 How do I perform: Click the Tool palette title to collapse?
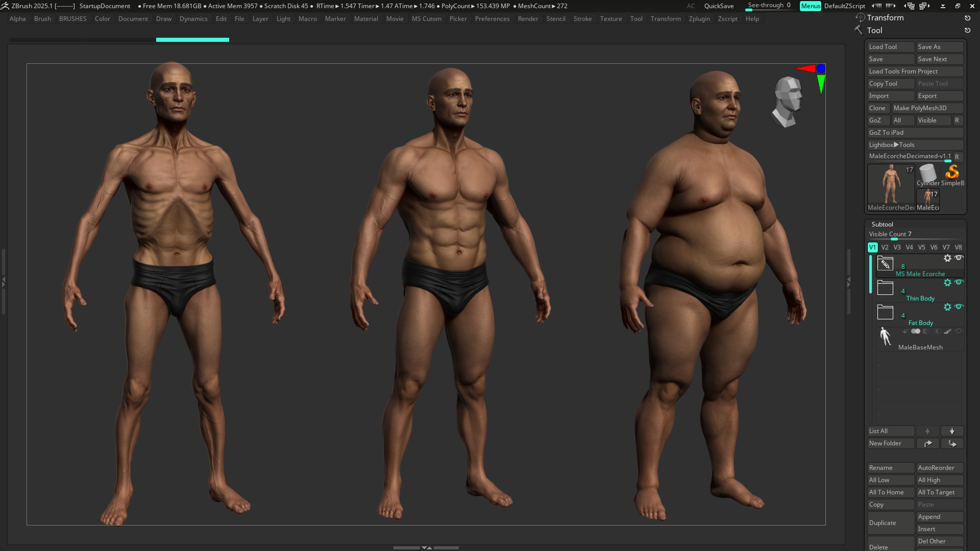click(874, 30)
